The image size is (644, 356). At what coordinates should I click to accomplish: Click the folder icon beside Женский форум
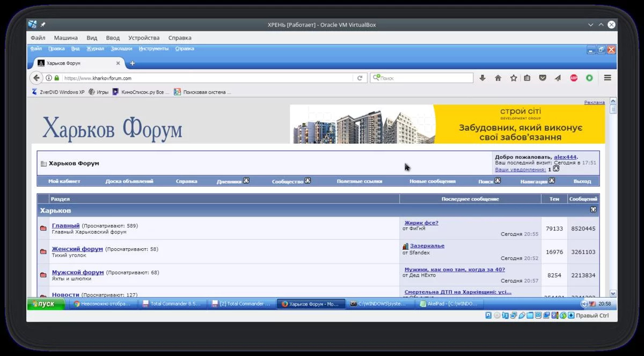tap(43, 251)
